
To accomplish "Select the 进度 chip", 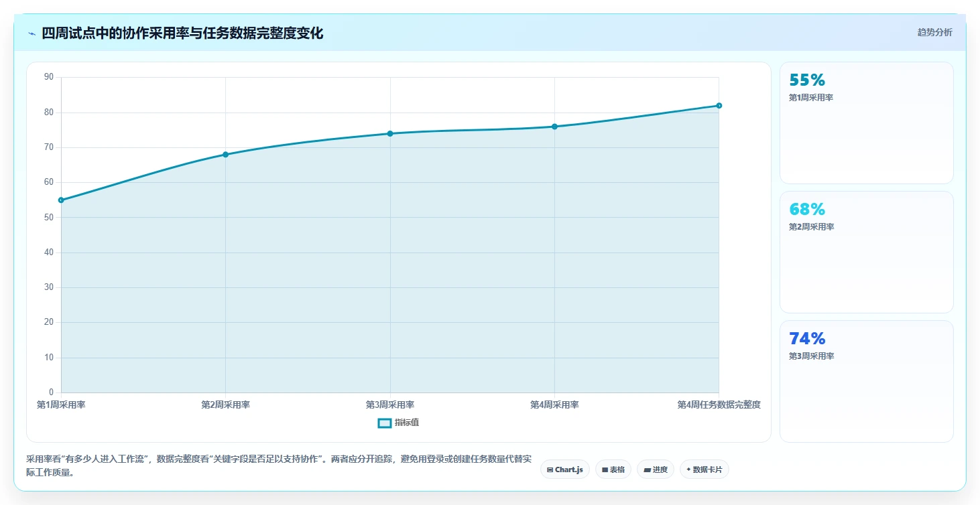I will pos(656,470).
